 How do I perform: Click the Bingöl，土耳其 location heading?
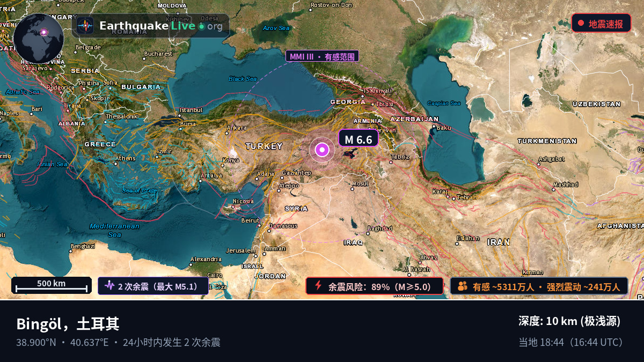coord(68,324)
